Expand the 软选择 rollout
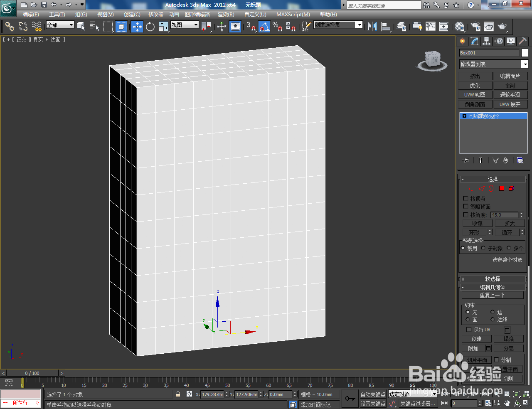The height and width of the screenshot is (409, 532). pos(493,279)
